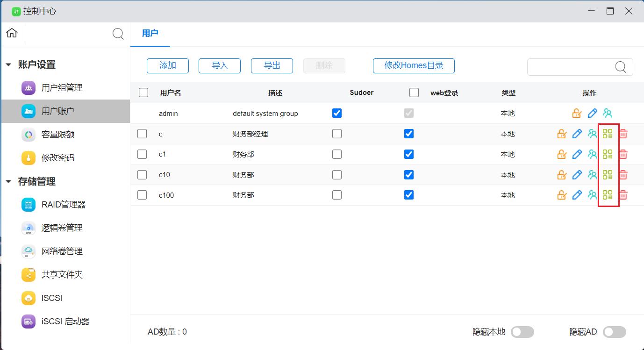Toggle the 隐藏本地 switch

[x=522, y=332]
